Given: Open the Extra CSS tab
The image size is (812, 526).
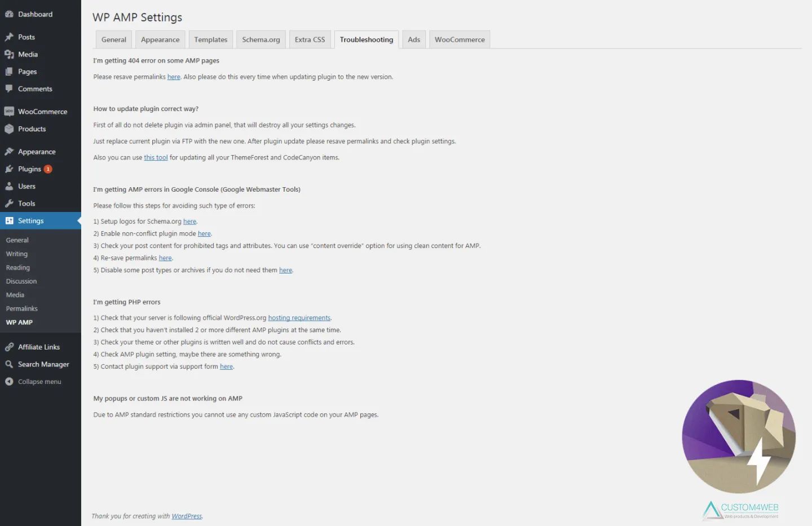Looking at the screenshot, I should click(x=310, y=39).
